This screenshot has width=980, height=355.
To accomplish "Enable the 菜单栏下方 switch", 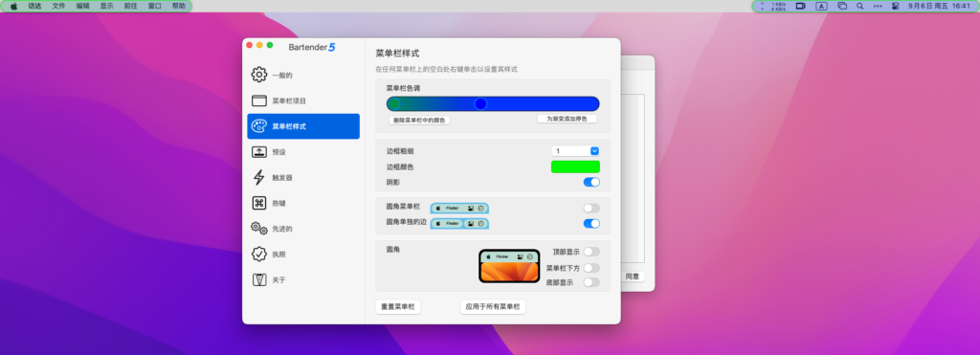I will tap(591, 268).
